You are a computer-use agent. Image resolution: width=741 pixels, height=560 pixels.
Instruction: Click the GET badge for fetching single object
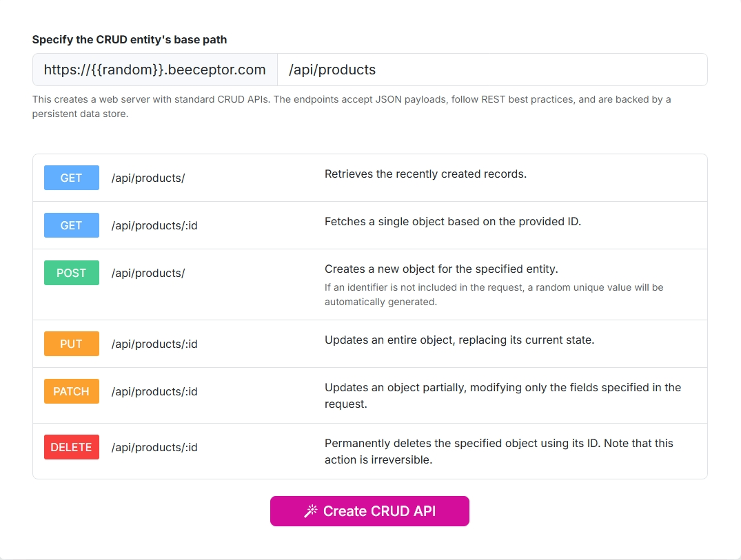(x=71, y=225)
